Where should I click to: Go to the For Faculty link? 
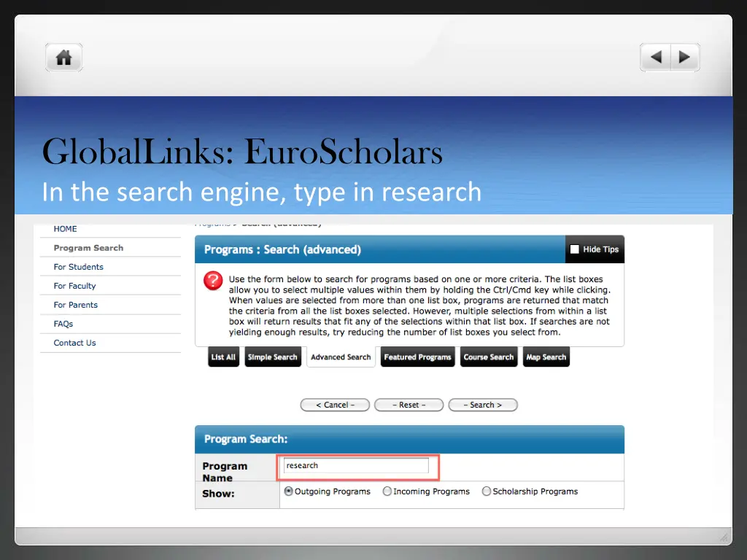[75, 286]
